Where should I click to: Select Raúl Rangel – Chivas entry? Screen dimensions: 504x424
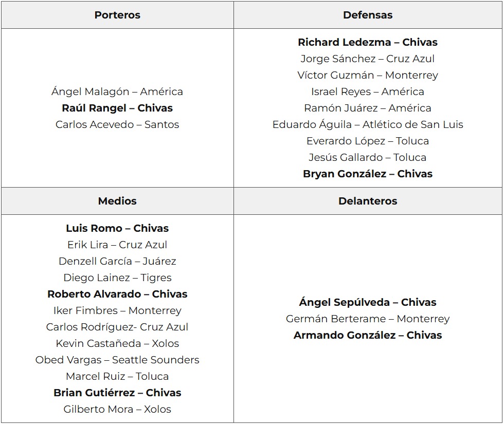(117, 108)
